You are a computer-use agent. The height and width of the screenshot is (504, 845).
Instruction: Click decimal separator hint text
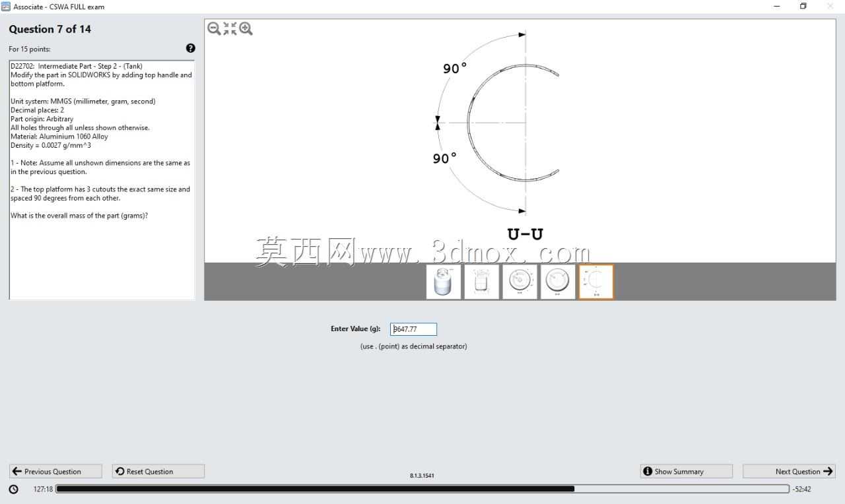click(413, 346)
